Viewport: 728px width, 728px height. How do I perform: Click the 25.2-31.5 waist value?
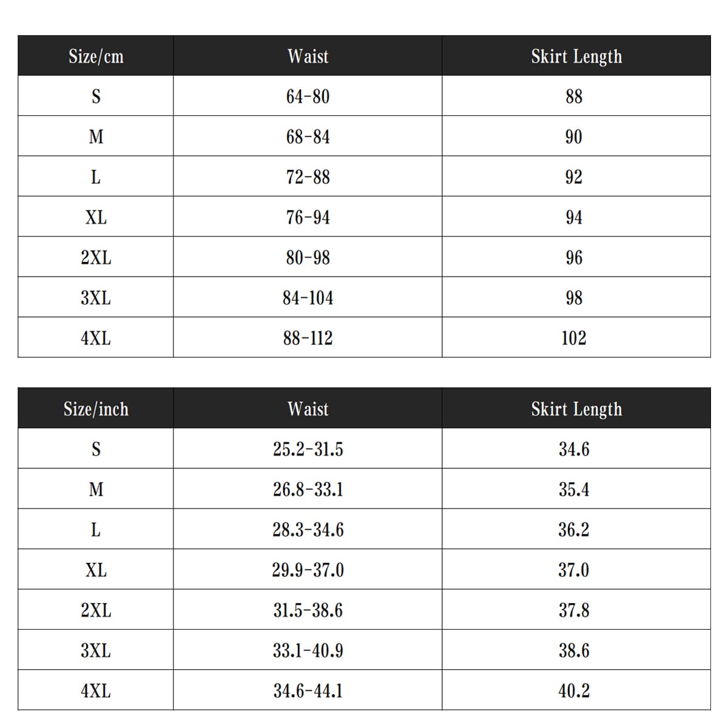(308, 449)
